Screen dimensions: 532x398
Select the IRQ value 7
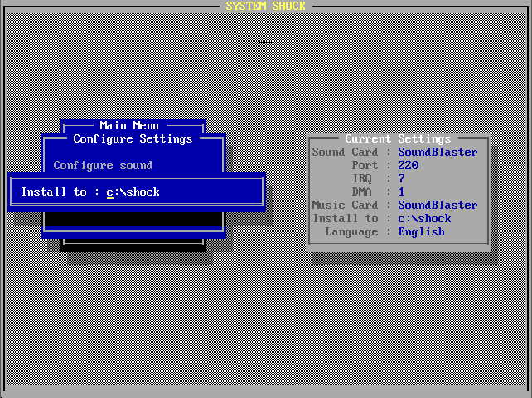coord(402,178)
